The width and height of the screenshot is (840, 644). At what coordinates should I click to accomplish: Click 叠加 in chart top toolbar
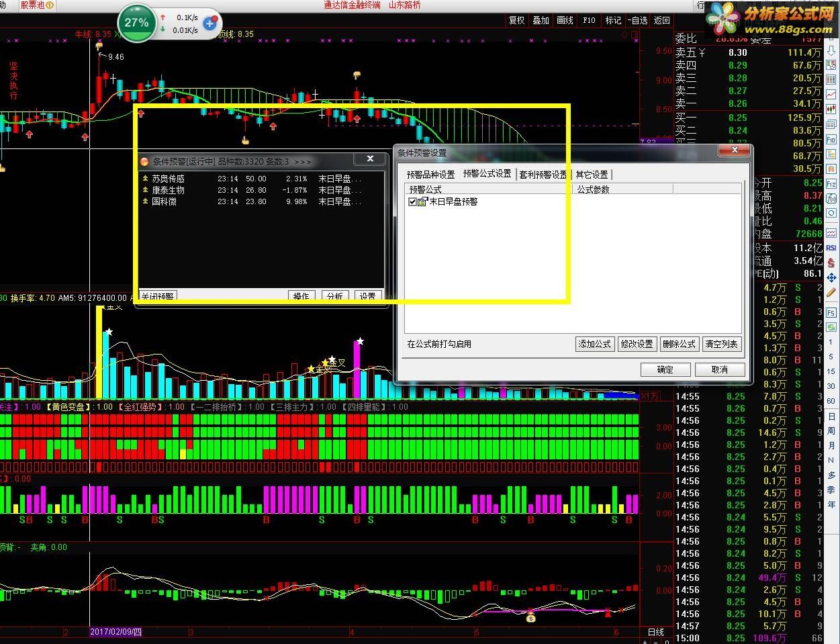click(541, 20)
